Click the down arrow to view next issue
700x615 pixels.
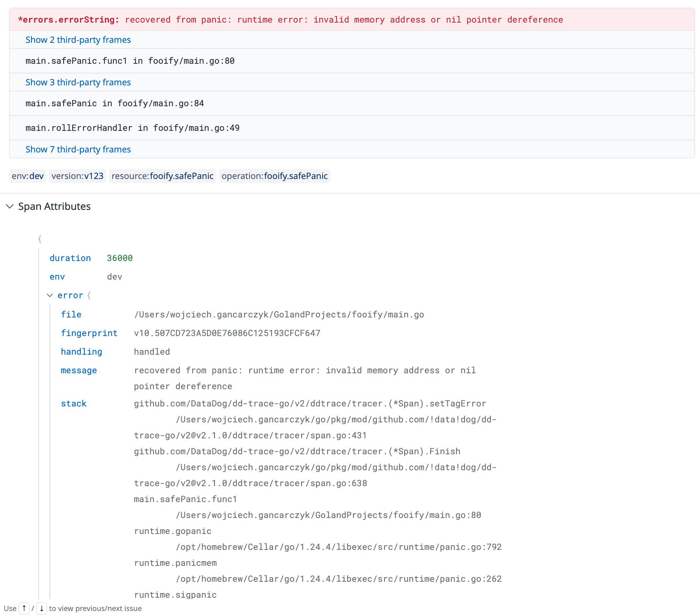pos(42,608)
